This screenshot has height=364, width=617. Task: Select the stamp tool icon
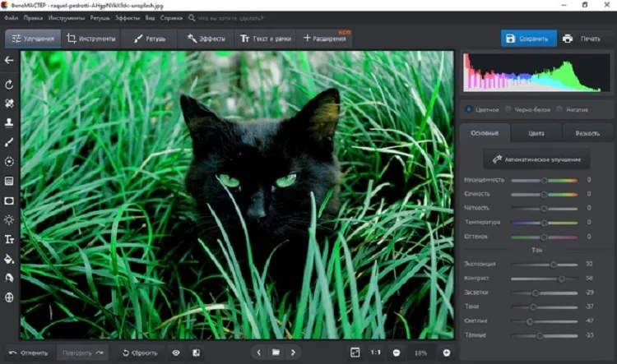[9, 122]
